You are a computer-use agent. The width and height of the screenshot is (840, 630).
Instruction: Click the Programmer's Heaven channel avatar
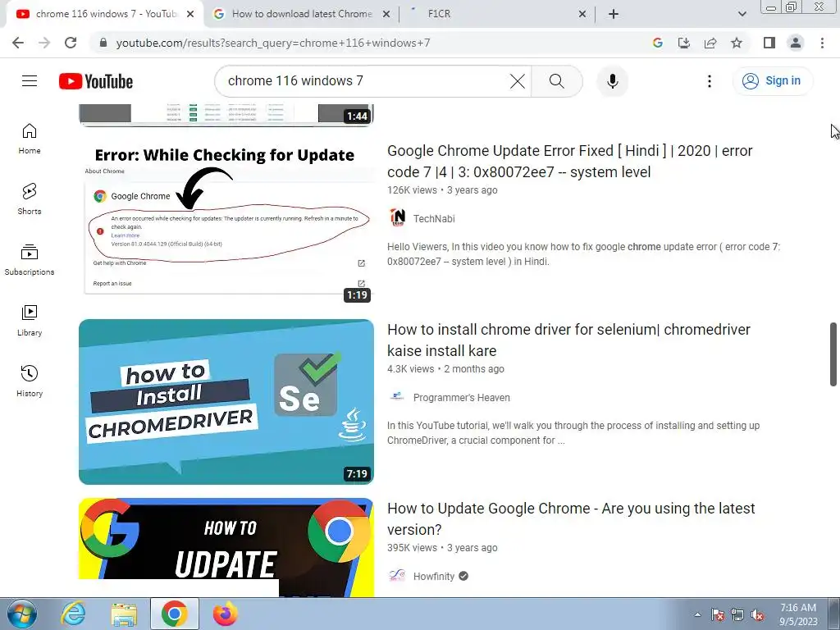(x=397, y=396)
